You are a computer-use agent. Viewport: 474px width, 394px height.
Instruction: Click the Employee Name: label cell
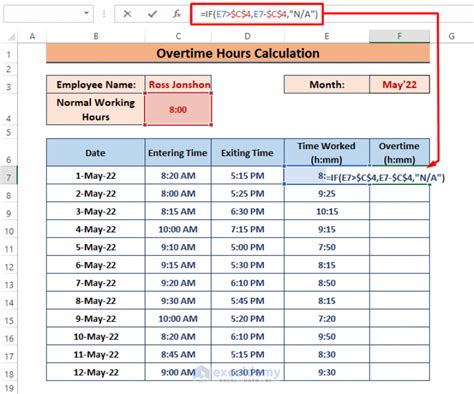point(96,84)
